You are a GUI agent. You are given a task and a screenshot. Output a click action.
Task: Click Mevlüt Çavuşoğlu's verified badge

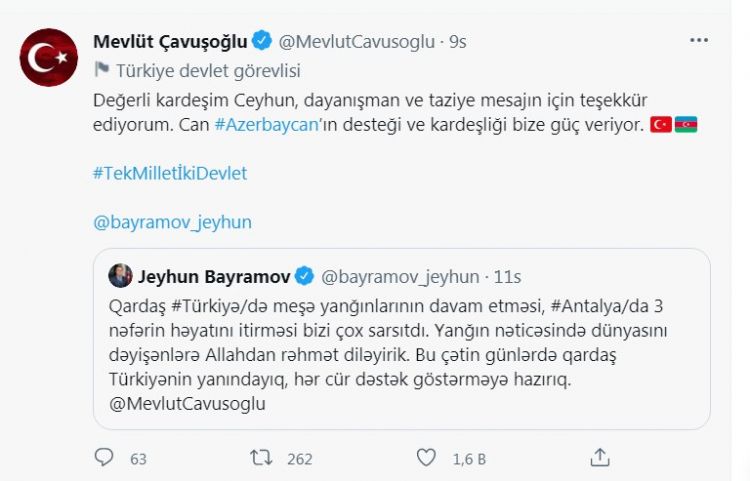(261, 42)
